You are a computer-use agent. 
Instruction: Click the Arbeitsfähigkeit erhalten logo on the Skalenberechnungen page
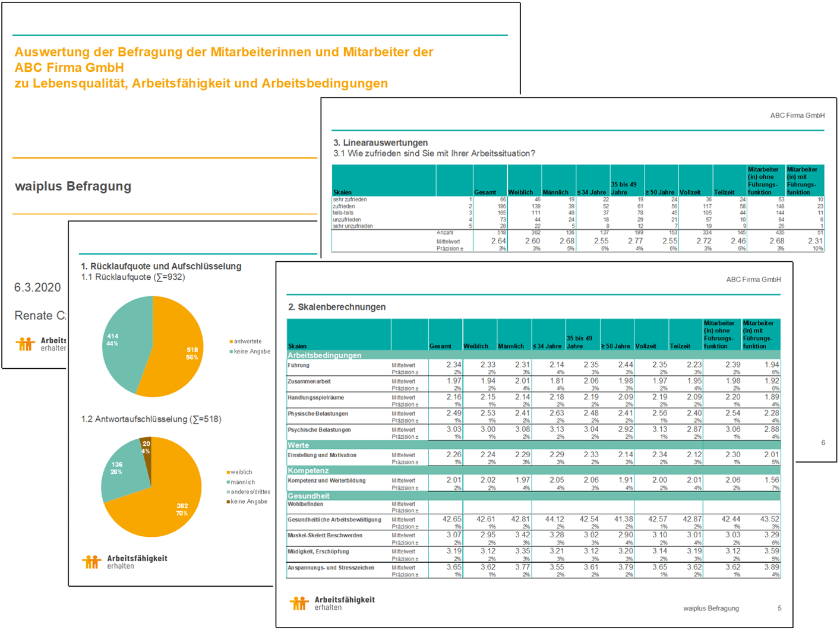pos(332,603)
